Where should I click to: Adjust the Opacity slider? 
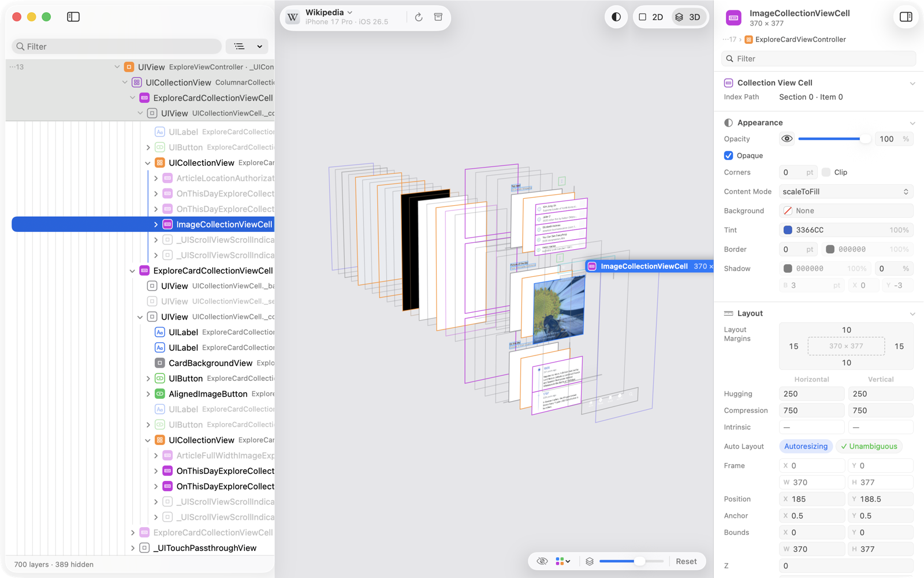click(x=834, y=139)
